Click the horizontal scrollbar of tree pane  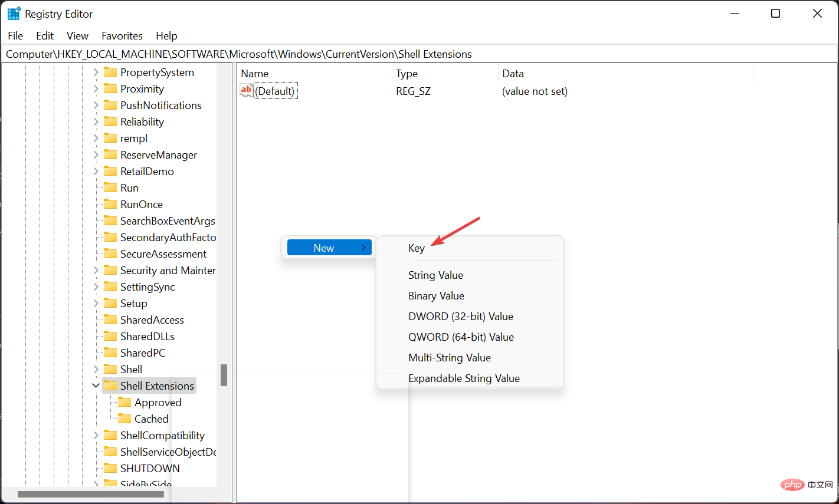(91, 495)
